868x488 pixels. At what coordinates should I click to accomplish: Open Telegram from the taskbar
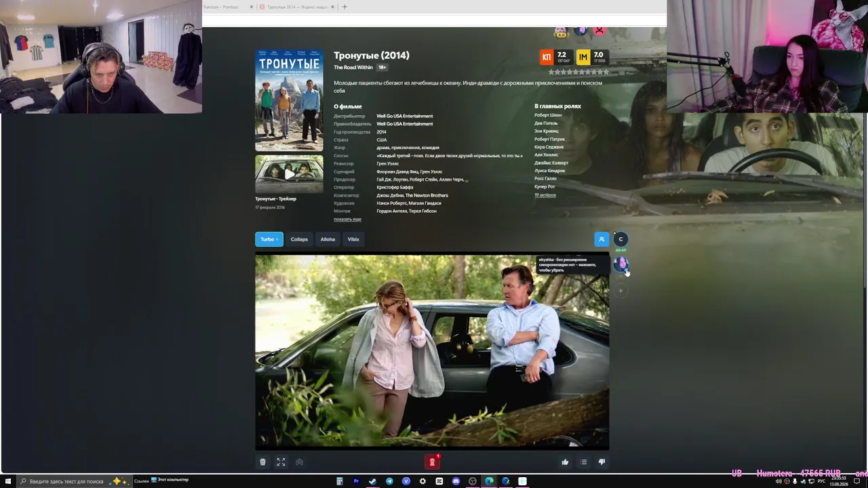389,481
